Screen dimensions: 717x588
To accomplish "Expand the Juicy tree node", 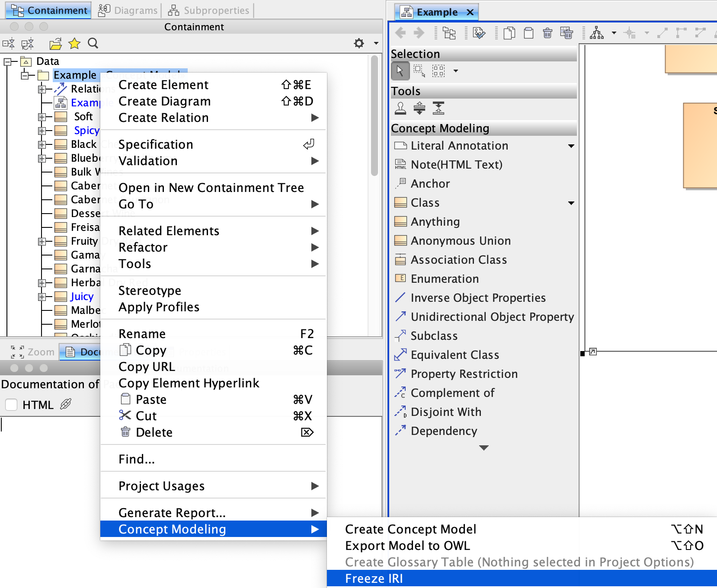I will click(x=42, y=297).
